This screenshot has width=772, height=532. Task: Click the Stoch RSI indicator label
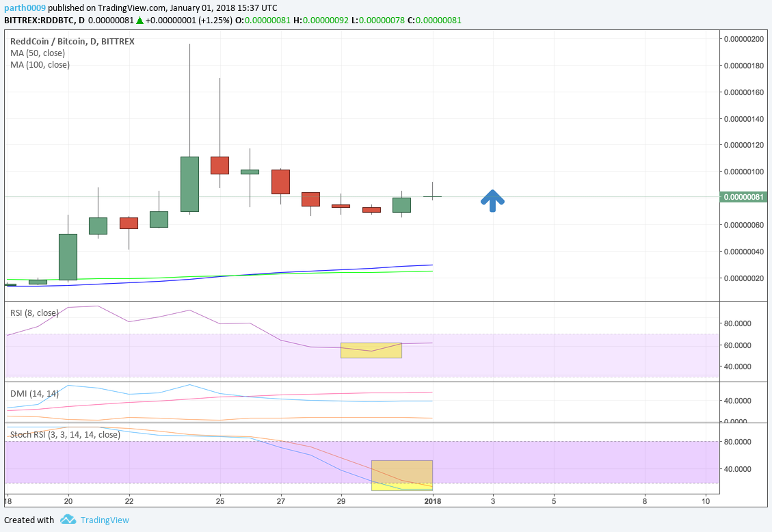pyautogui.click(x=65, y=434)
